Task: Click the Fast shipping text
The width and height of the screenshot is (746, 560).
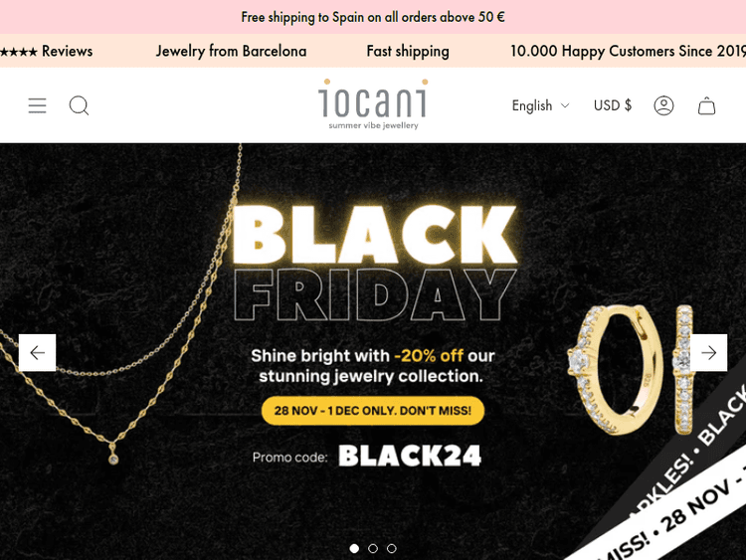Action: coord(408,51)
